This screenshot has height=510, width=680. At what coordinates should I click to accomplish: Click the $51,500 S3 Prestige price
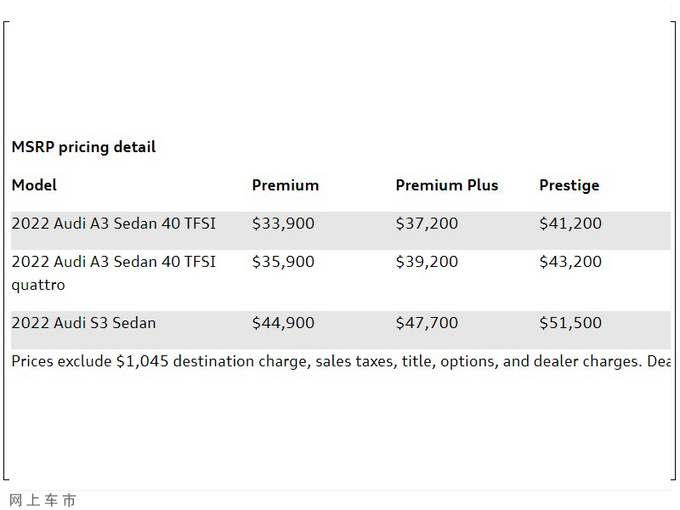(x=570, y=323)
